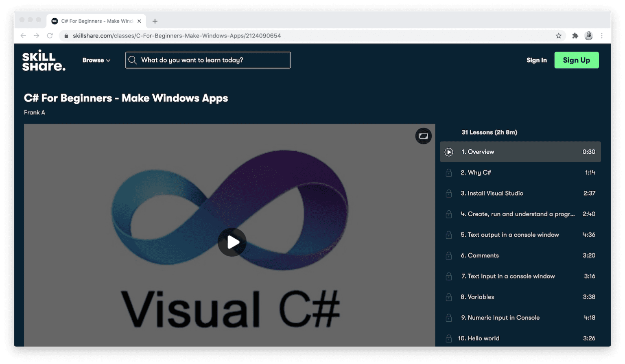The image size is (625, 364).
Task: Click the lock icon next to "10. Hello world"
Action: coord(449,338)
